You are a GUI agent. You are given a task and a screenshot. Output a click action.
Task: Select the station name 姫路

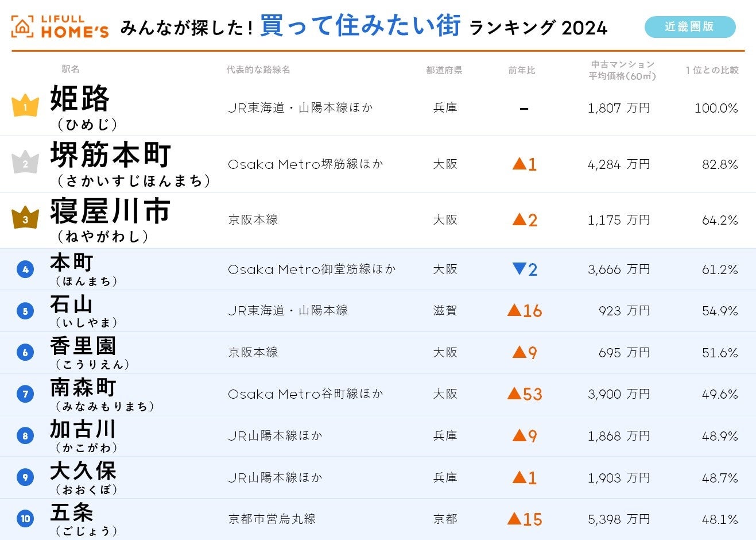[x=80, y=98]
